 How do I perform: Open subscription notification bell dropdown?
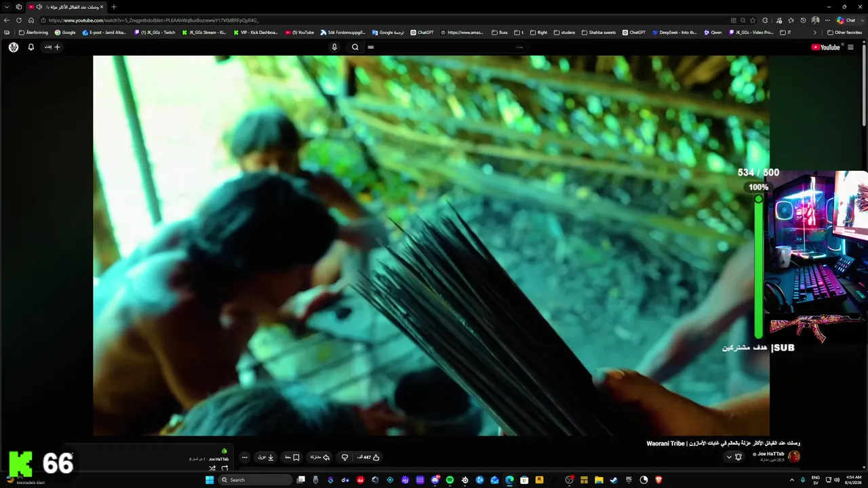pyautogui.click(x=734, y=457)
